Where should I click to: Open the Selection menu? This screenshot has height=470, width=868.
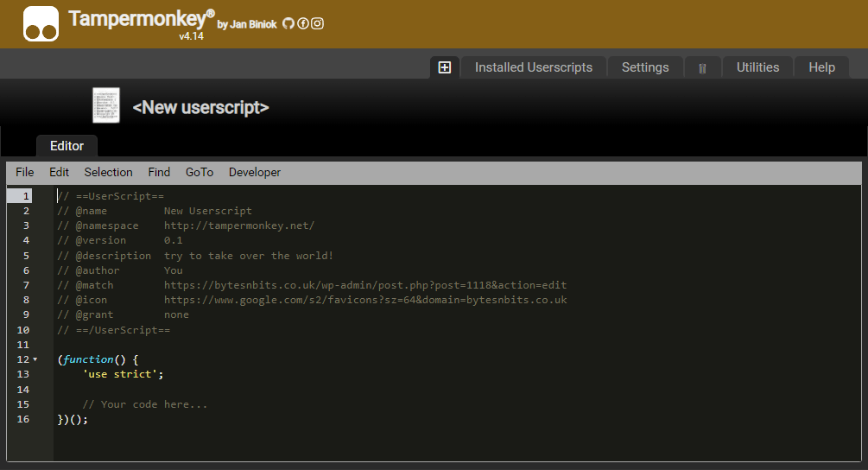(109, 172)
